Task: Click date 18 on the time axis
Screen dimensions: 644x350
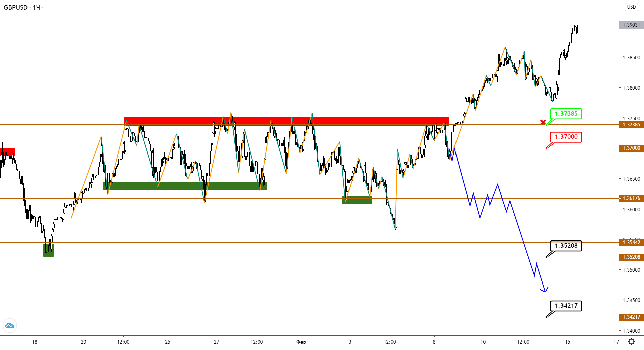Action: pos(35,342)
